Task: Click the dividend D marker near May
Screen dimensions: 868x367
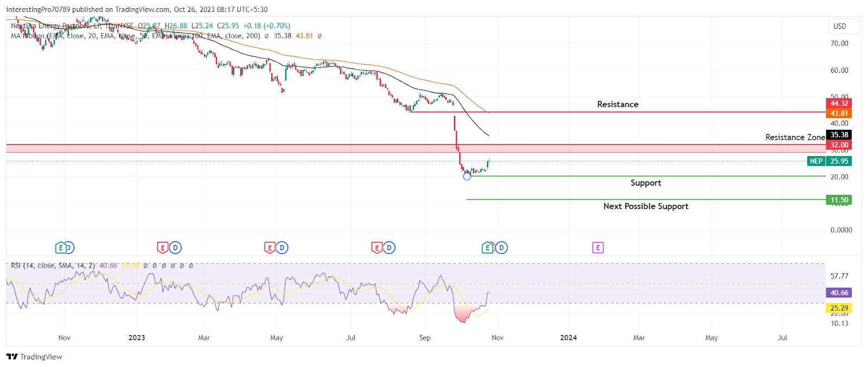Action: [282, 248]
